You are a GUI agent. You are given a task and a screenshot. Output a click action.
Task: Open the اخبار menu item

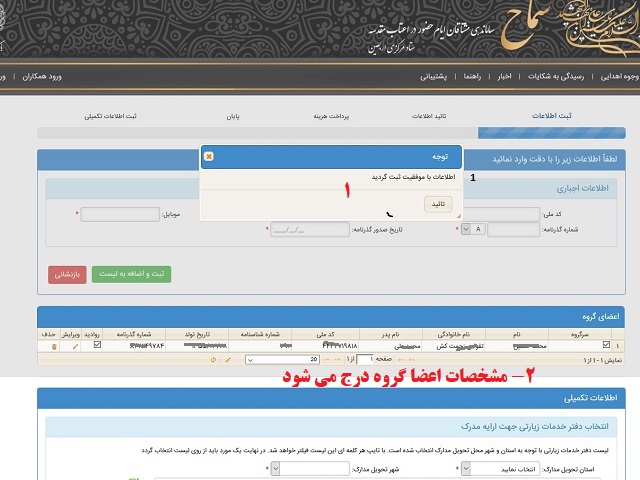pyautogui.click(x=504, y=76)
